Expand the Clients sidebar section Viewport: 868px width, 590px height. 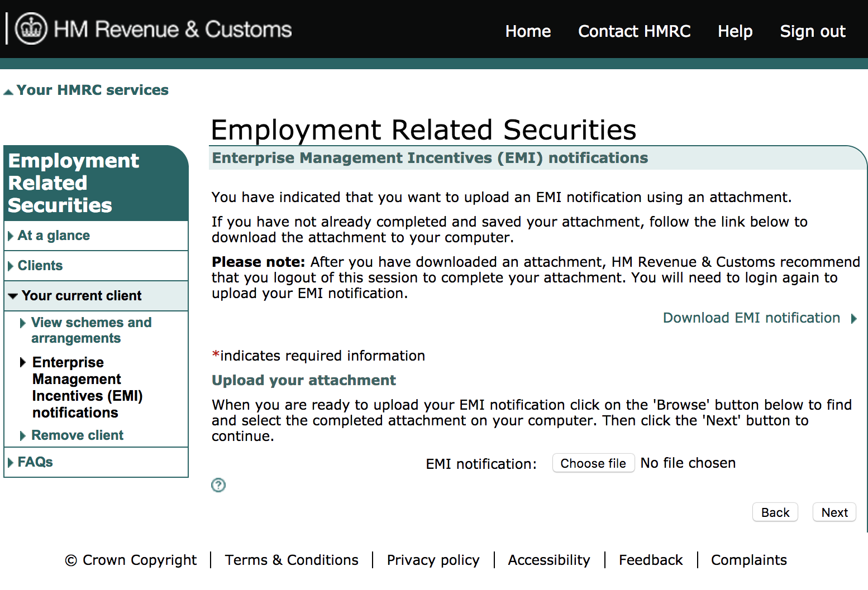[x=40, y=265]
